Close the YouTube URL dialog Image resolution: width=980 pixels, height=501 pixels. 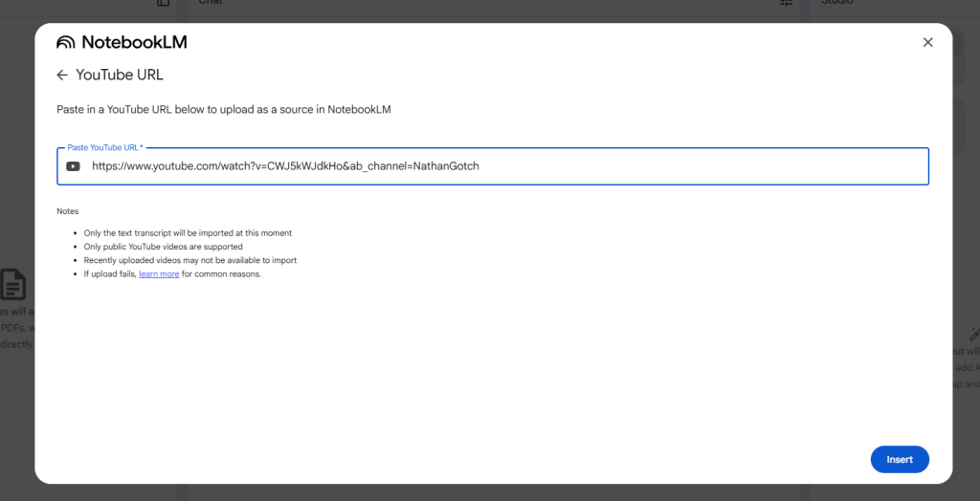click(927, 42)
